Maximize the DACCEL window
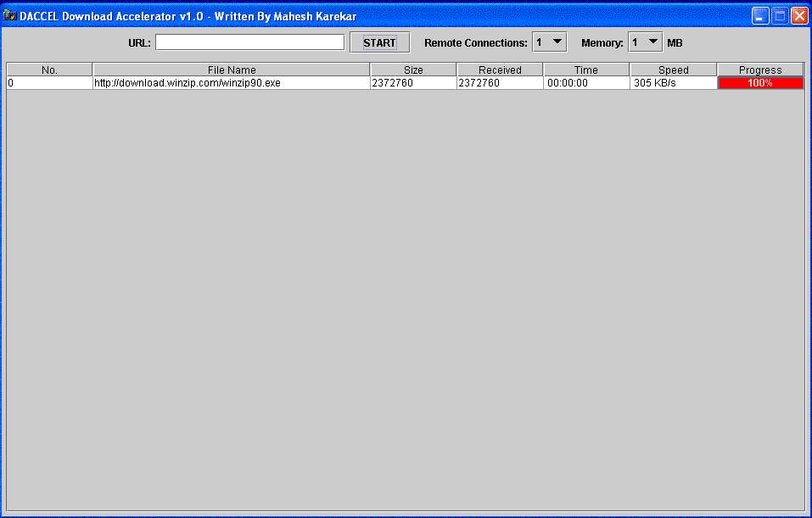812x518 pixels. pyautogui.click(x=780, y=16)
